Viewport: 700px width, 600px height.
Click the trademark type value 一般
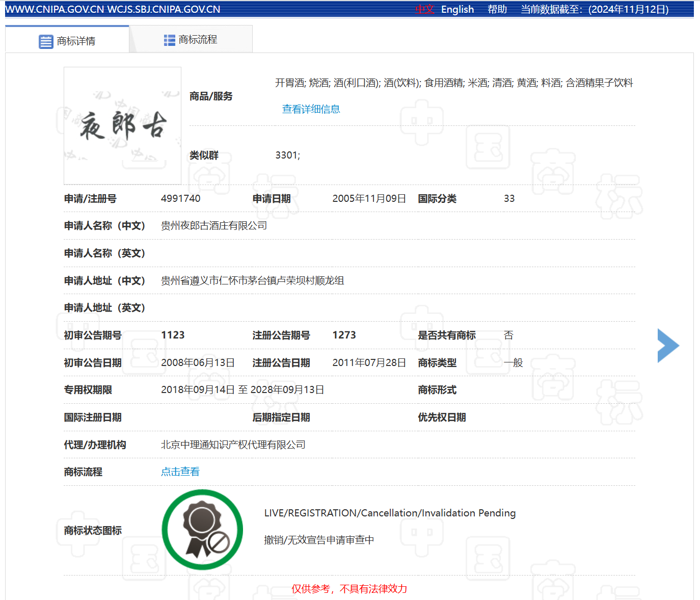514,362
